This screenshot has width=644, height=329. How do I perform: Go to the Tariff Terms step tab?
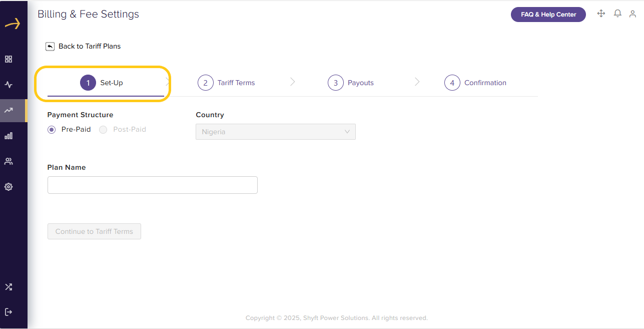[226, 83]
